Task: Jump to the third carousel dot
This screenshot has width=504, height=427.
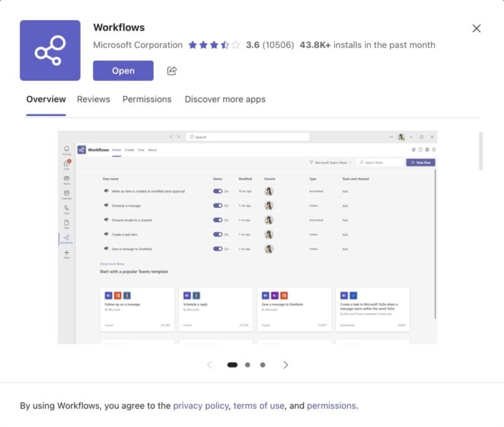Action: coord(263,365)
